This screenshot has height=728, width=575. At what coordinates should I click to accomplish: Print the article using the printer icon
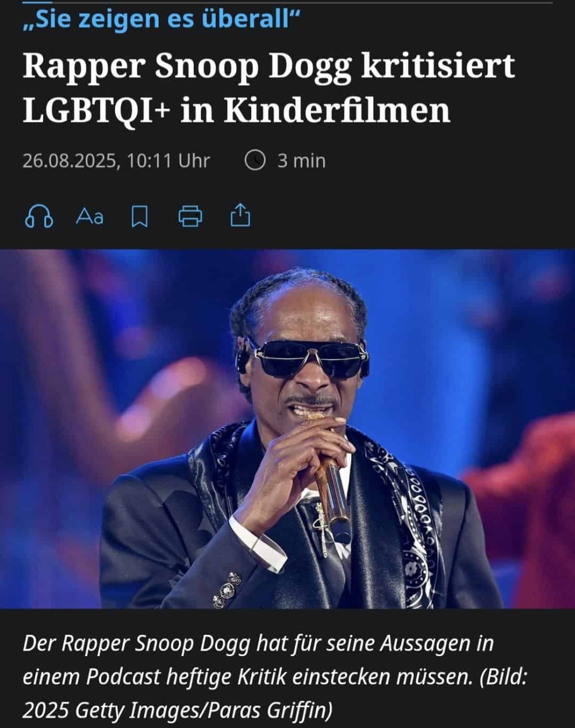(190, 217)
